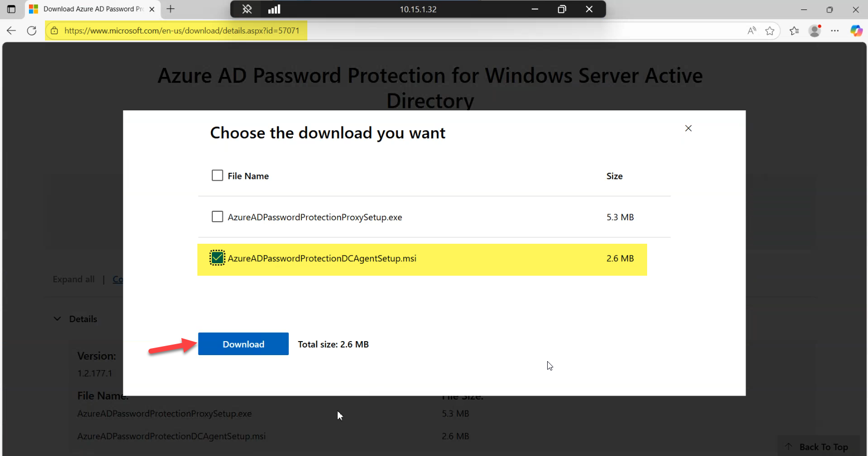Uncheck AzureADPasswordProtectionDCAgentSetup.msi checkbox
This screenshot has width=868, height=456.
click(217, 258)
